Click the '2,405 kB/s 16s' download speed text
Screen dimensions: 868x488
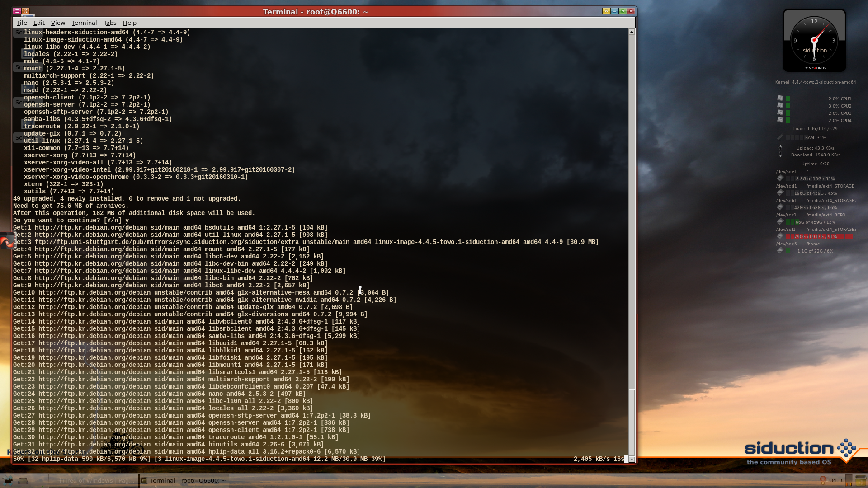(x=599, y=459)
